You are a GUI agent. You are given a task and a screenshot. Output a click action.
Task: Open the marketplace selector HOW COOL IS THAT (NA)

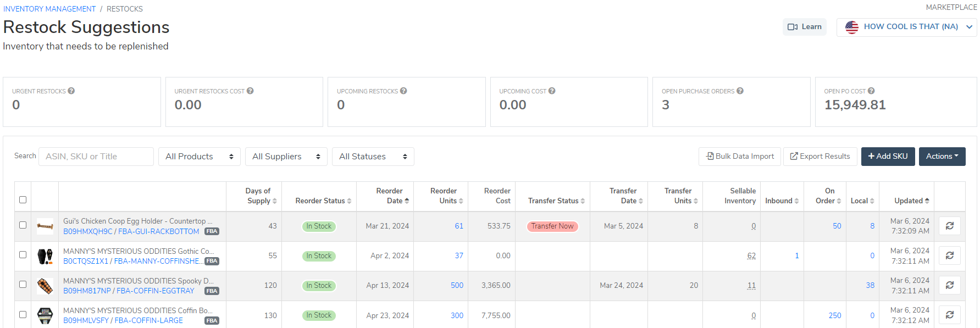point(906,27)
